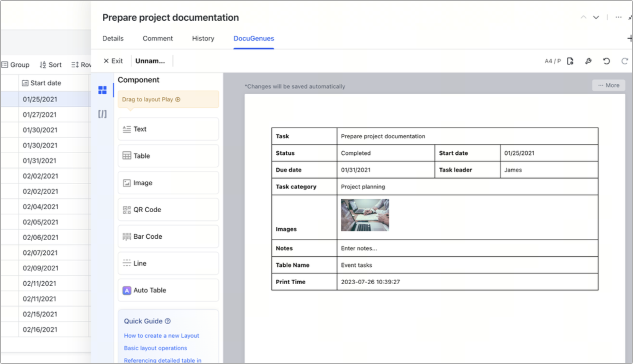Select the Component panel grid icon

102,90
